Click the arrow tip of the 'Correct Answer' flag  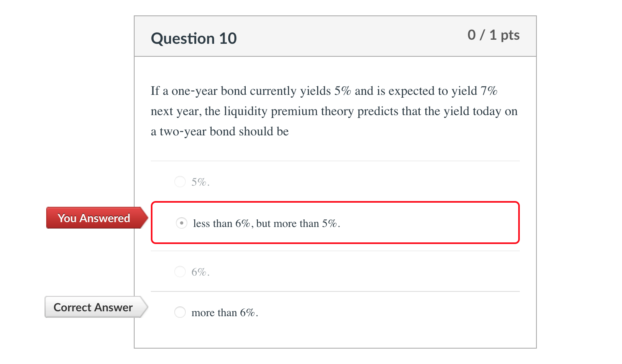click(x=147, y=307)
